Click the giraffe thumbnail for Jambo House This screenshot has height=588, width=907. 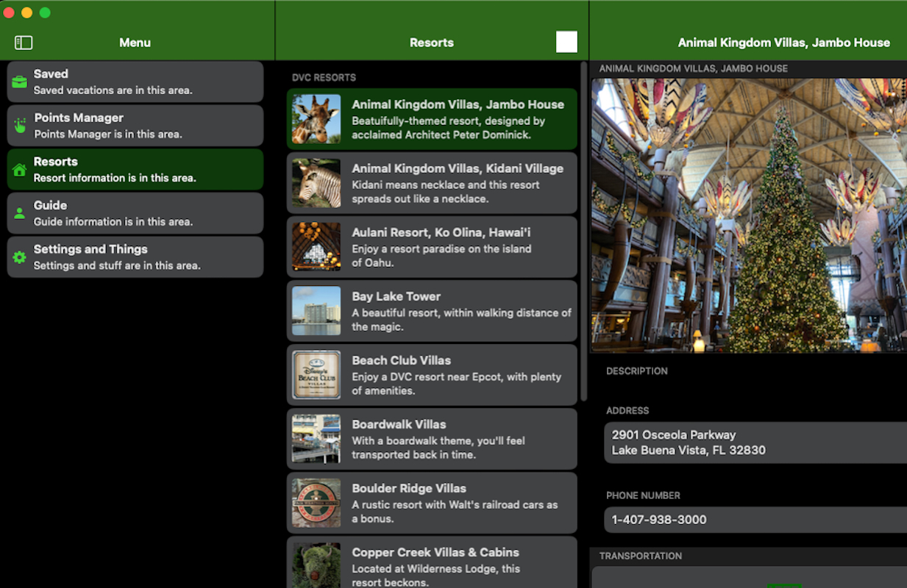[x=316, y=119]
